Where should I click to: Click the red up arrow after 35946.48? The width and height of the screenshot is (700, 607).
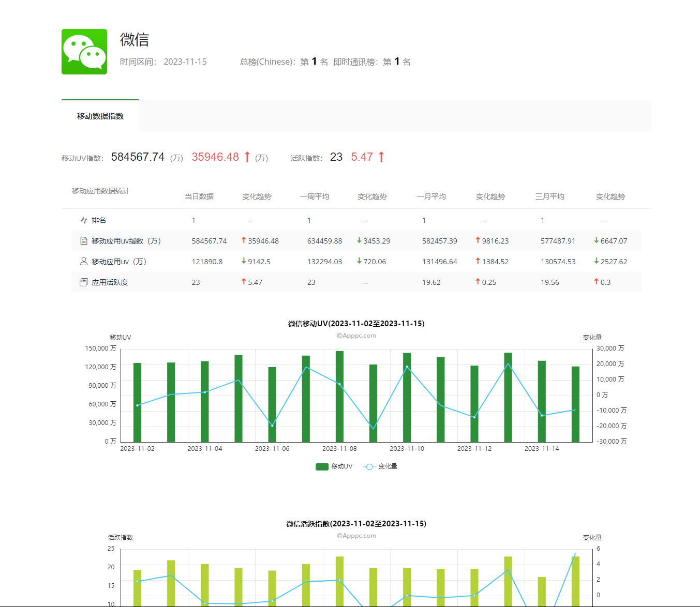pyautogui.click(x=247, y=157)
